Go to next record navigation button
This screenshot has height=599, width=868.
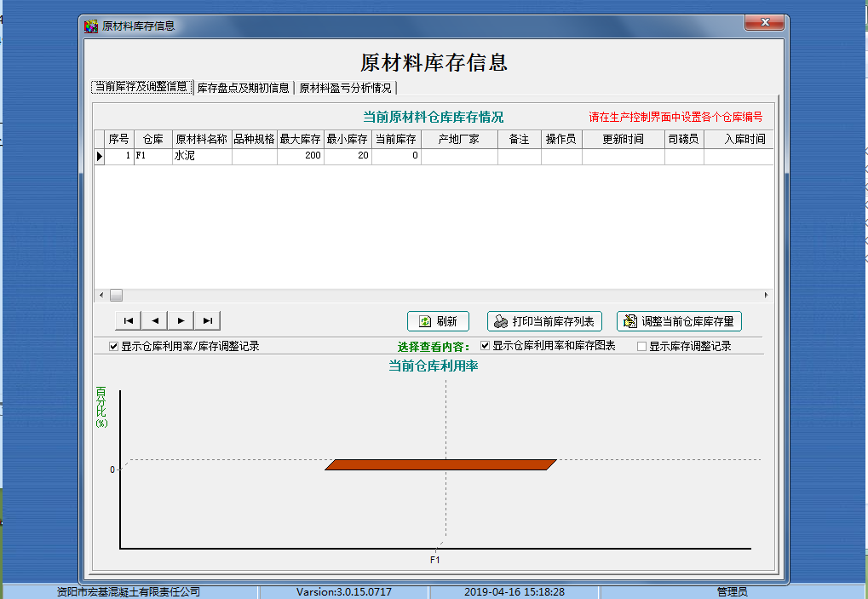pos(181,320)
